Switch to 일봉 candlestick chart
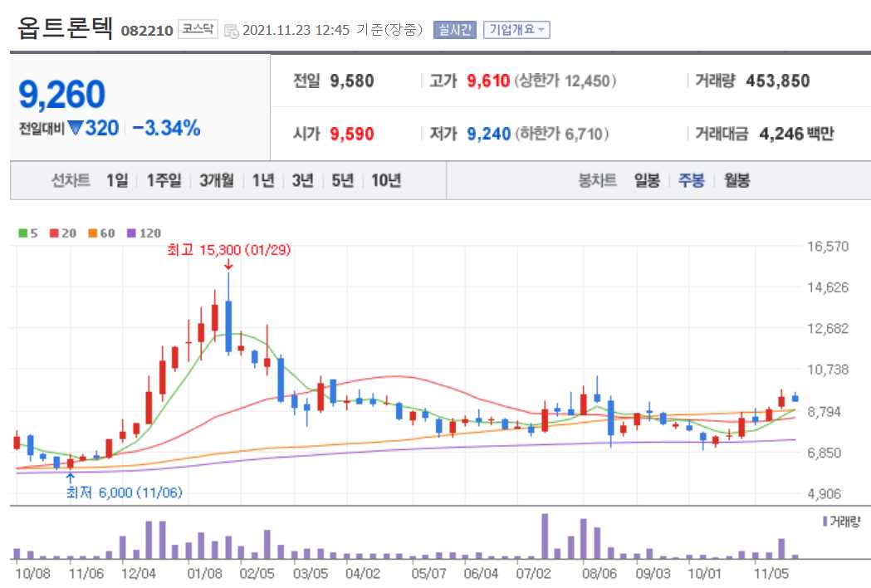Viewport: 871px width, 588px height. [x=647, y=180]
